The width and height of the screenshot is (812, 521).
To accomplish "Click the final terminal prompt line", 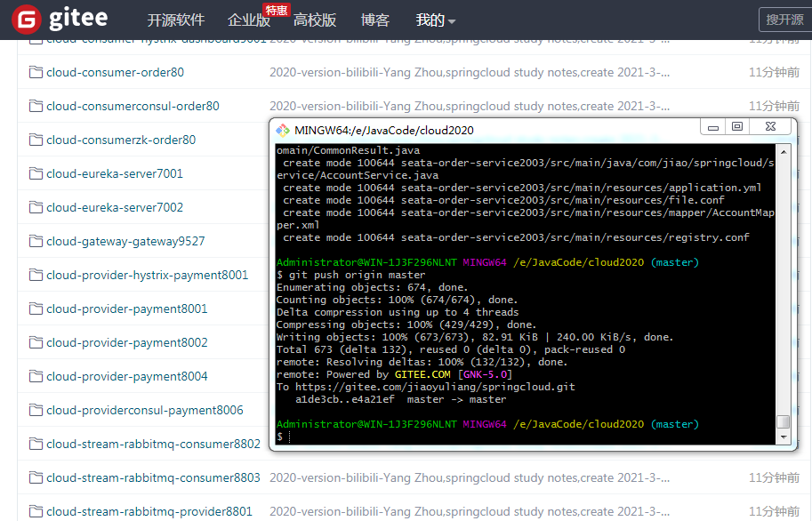I will click(x=284, y=437).
